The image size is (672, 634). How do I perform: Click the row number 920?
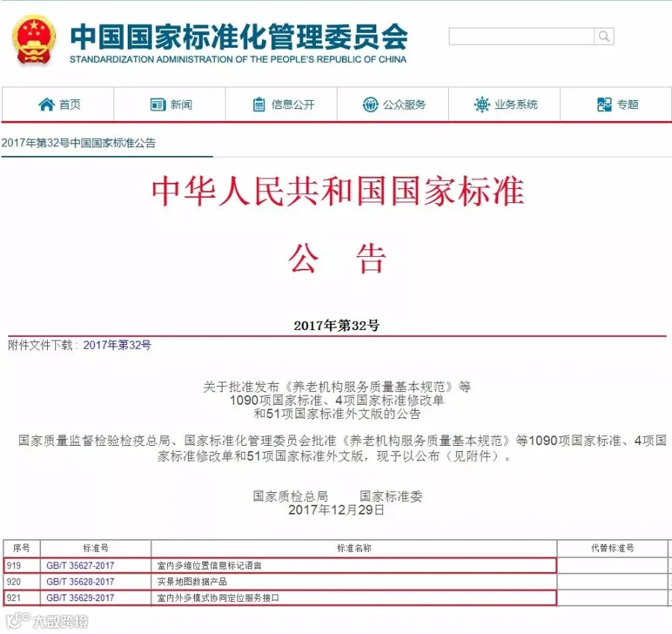pos(13,582)
